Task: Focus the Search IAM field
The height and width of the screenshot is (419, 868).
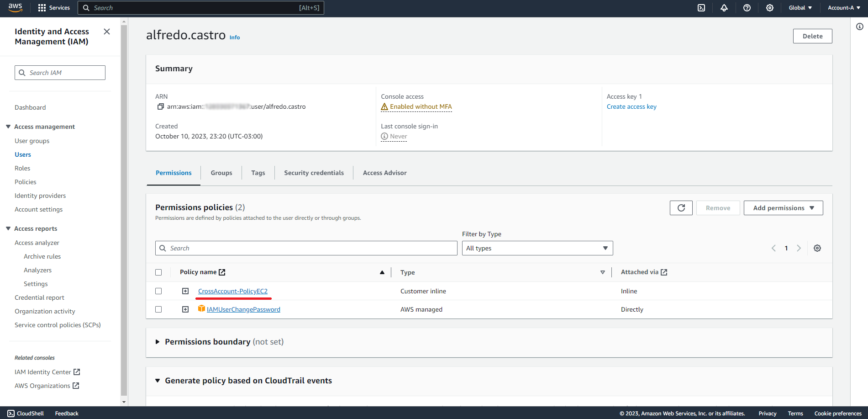Action: [60, 73]
